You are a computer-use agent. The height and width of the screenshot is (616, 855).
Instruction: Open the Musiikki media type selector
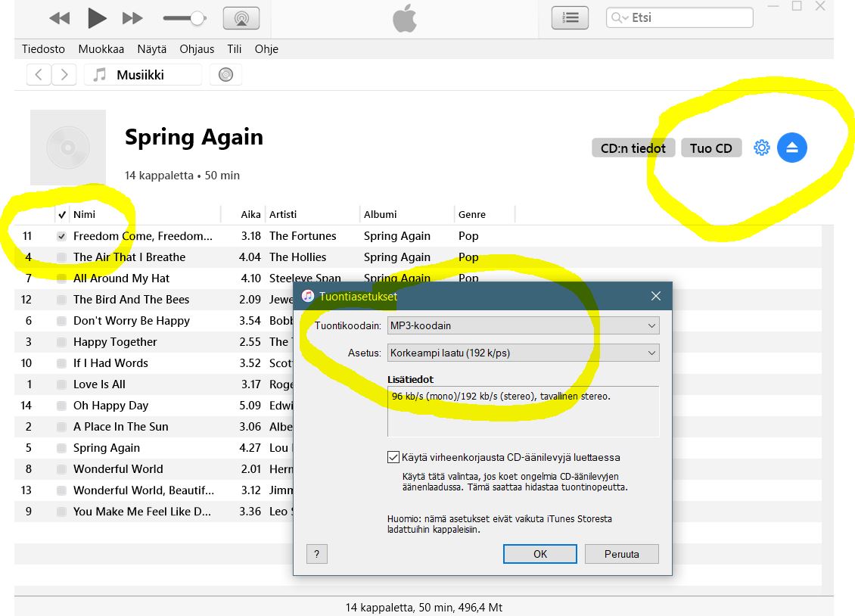(142, 75)
